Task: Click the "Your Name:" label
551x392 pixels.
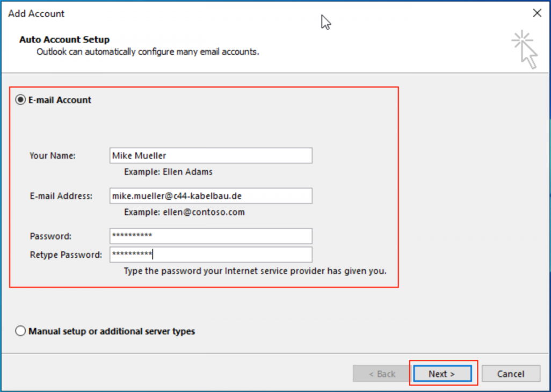Action: [x=53, y=156]
